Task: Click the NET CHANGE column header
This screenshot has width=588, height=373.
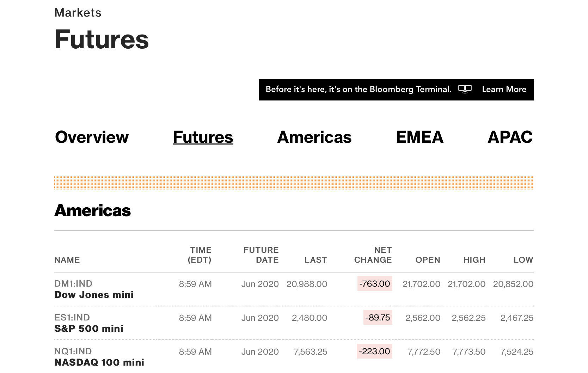Action: point(373,255)
